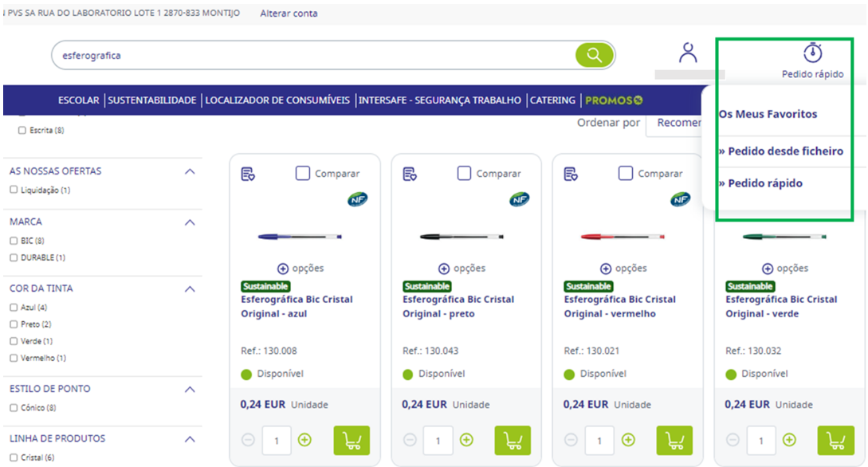Add the verde pen to cart
The width and height of the screenshot is (868, 467).
(x=836, y=441)
